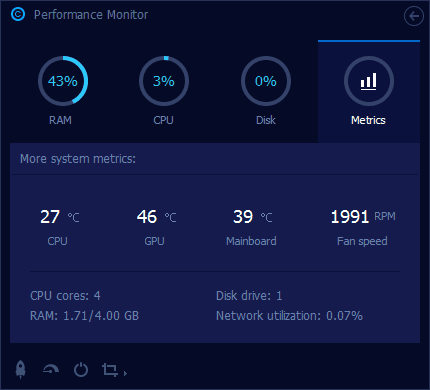Click the RAM tab label

(x=60, y=120)
